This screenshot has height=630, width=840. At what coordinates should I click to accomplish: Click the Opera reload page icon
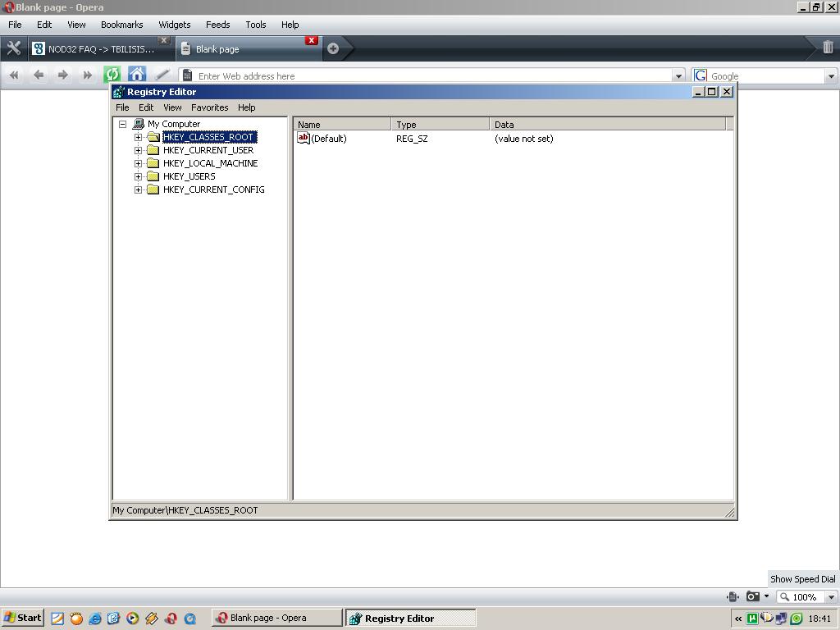tap(112, 75)
